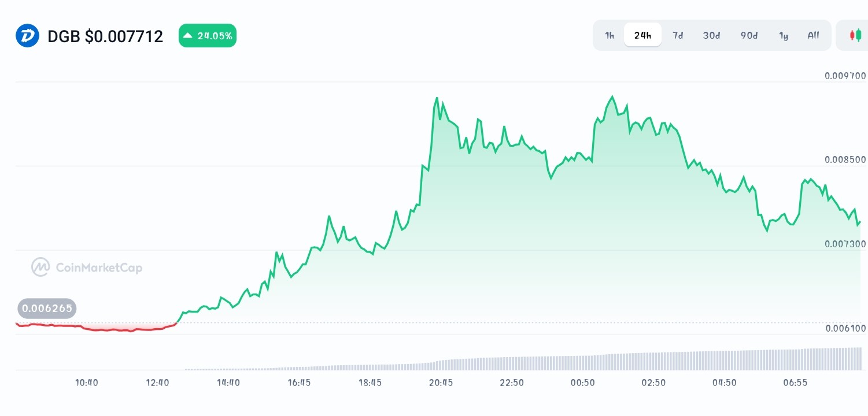Show the 90d price history
The height and width of the screenshot is (416, 868).
click(x=749, y=35)
